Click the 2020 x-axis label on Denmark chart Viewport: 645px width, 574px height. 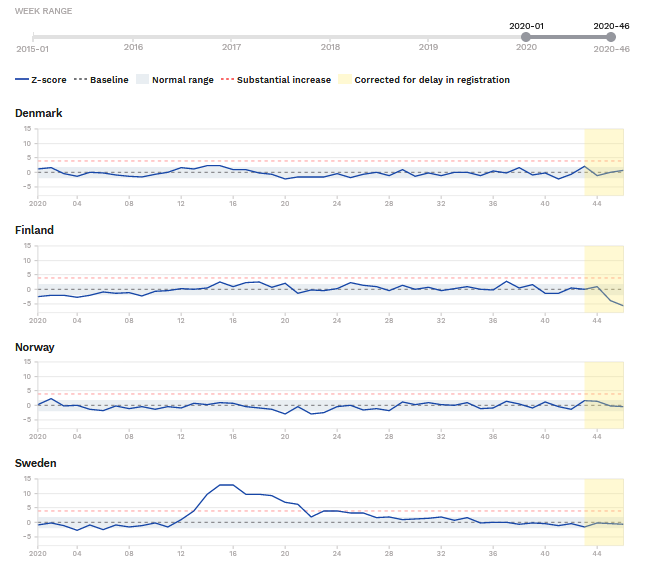[x=37, y=204]
